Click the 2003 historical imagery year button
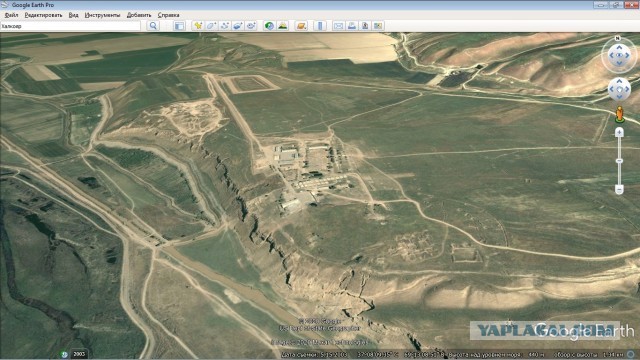 coord(79,354)
